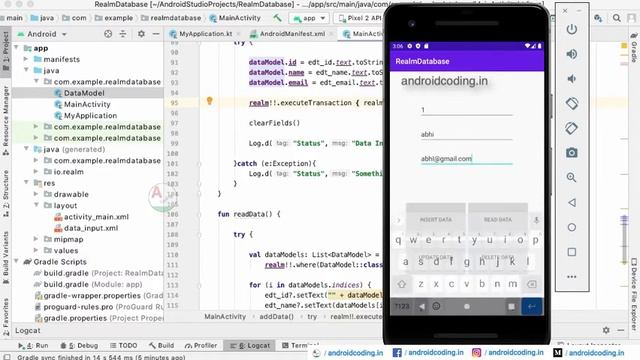
Task: Collapse Gradle Scripts node
Action: pyautogui.click(x=17, y=261)
